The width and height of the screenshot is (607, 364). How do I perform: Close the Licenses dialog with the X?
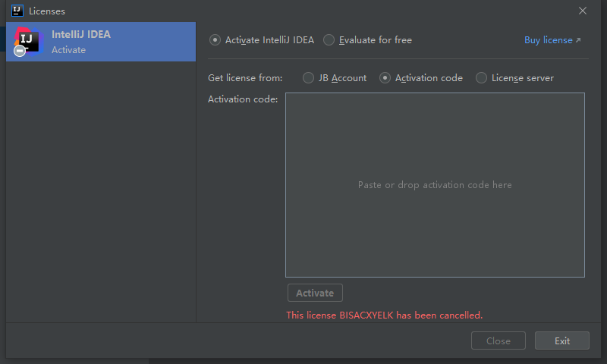pyautogui.click(x=583, y=11)
